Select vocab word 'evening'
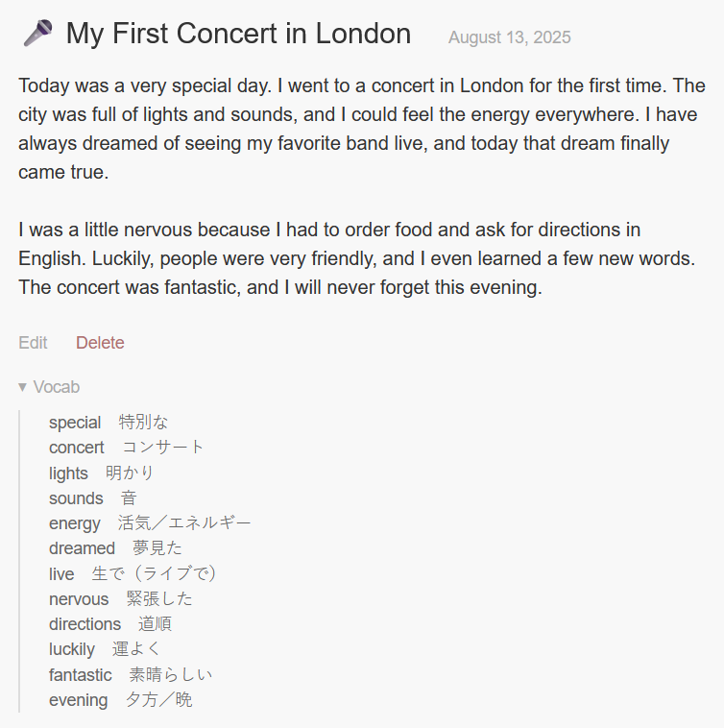Screen dimensions: 724x728 79,700
